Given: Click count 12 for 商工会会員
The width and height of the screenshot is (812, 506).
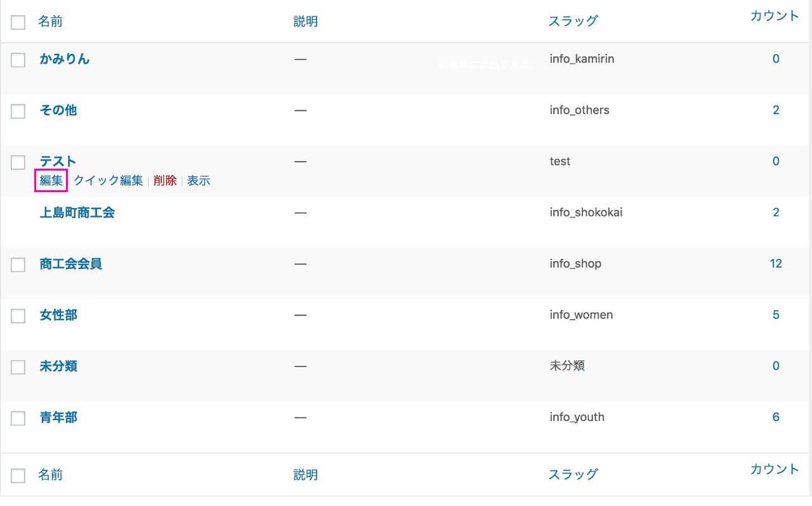Looking at the screenshot, I should (776, 264).
